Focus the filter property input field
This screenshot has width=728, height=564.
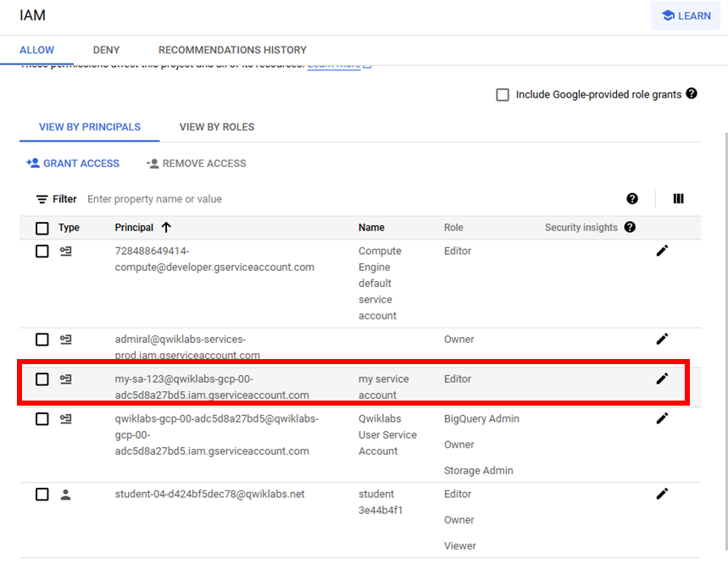pyautogui.click(x=348, y=199)
